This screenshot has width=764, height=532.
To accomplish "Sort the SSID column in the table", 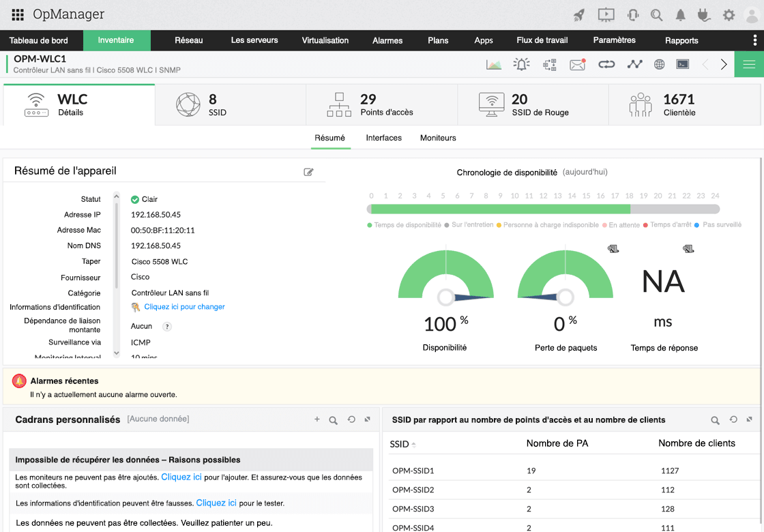I will [x=399, y=444].
